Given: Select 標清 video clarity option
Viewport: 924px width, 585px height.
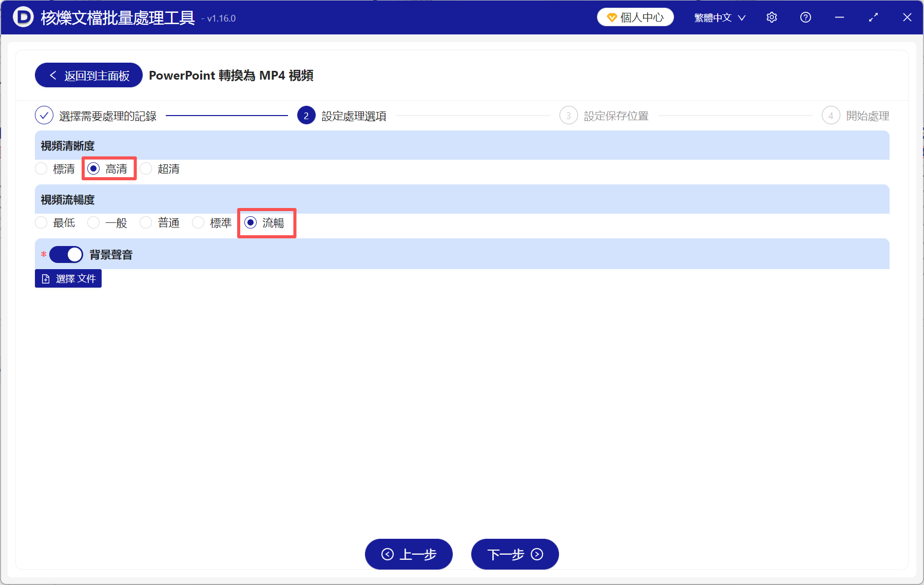Looking at the screenshot, I should pyautogui.click(x=41, y=168).
